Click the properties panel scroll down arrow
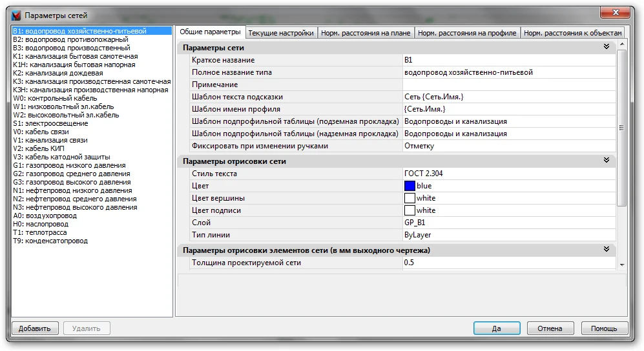644x351 pixels. (x=621, y=265)
